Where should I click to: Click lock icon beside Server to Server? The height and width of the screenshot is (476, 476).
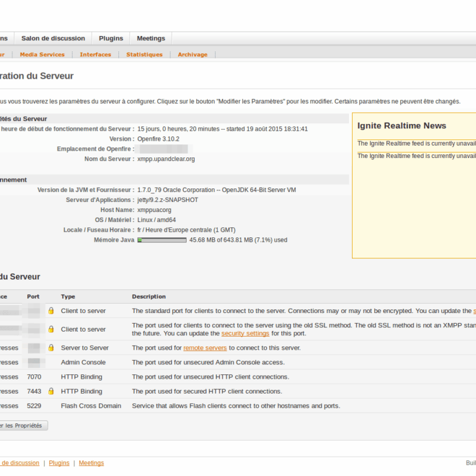coord(51,348)
